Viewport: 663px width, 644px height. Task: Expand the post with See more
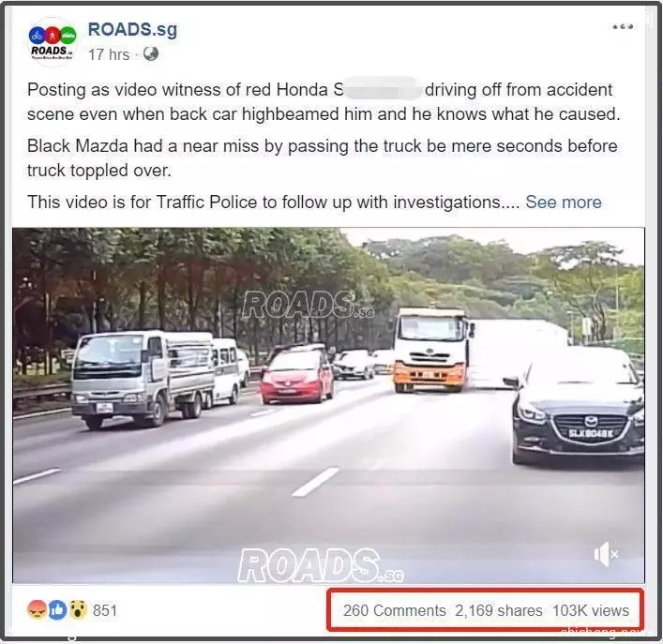(x=564, y=202)
